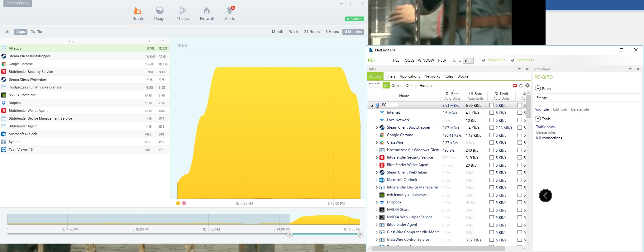Click the Add rule link
This screenshot has width=644, height=252.
[x=541, y=109]
